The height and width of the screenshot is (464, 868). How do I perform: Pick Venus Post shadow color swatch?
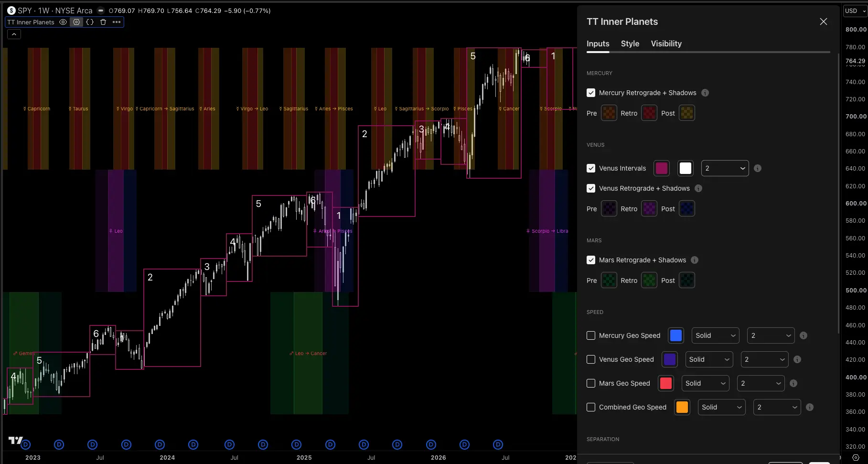[x=687, y=209]
